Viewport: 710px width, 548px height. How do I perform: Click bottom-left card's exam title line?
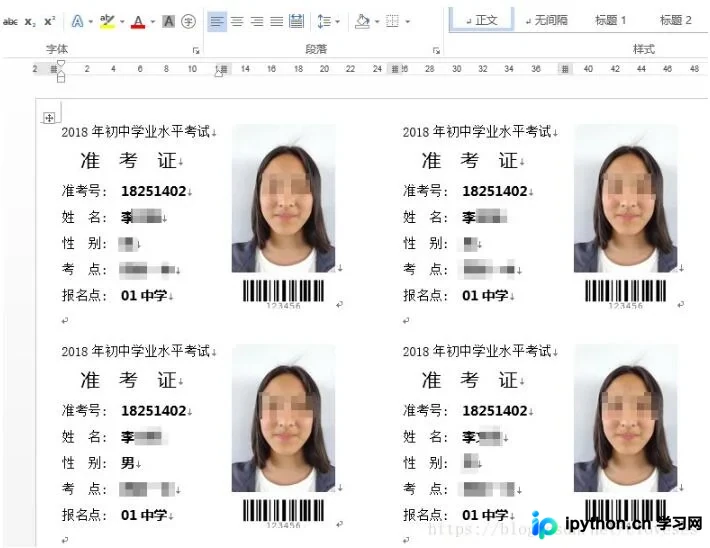tap(135, 351)
